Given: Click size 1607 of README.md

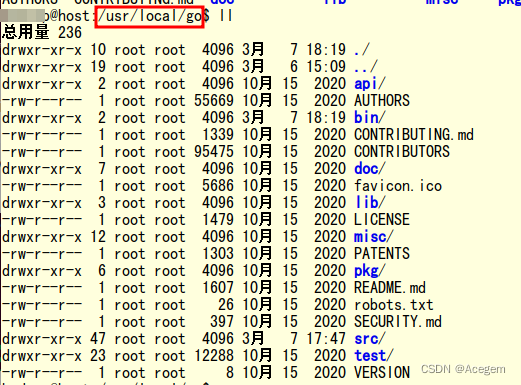Looking at the screenshot, I should pos(218,288).
